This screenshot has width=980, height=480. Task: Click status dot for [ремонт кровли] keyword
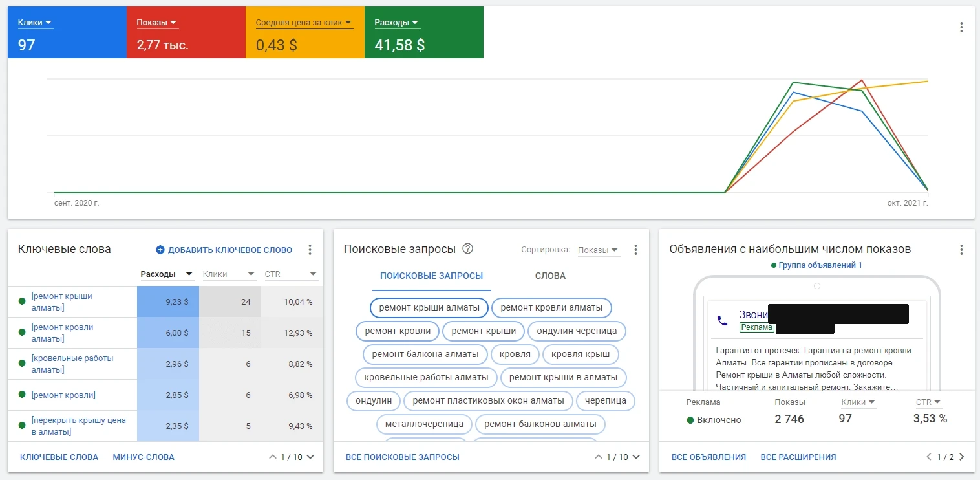point(22,395)
